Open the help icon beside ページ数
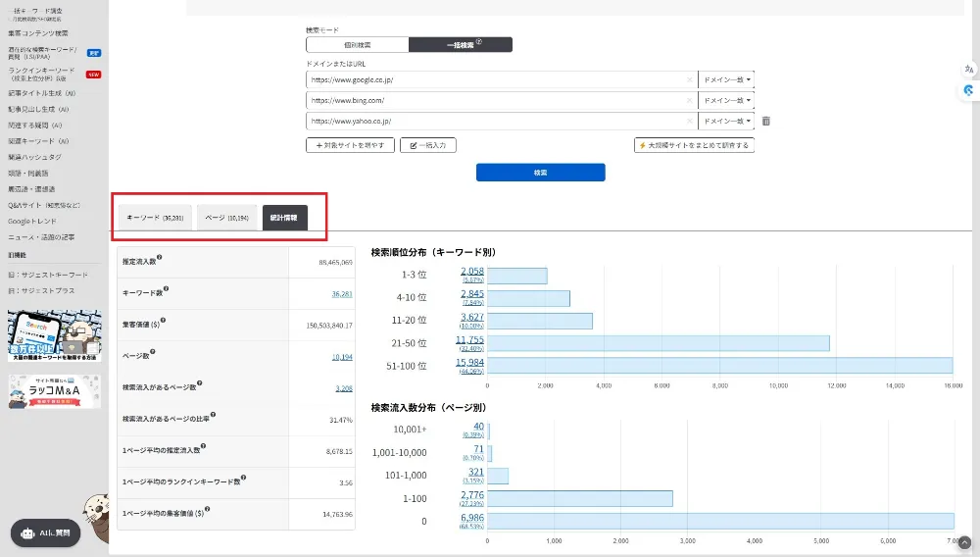The width and height of the screenshot is (980, 557). (153, 352)
